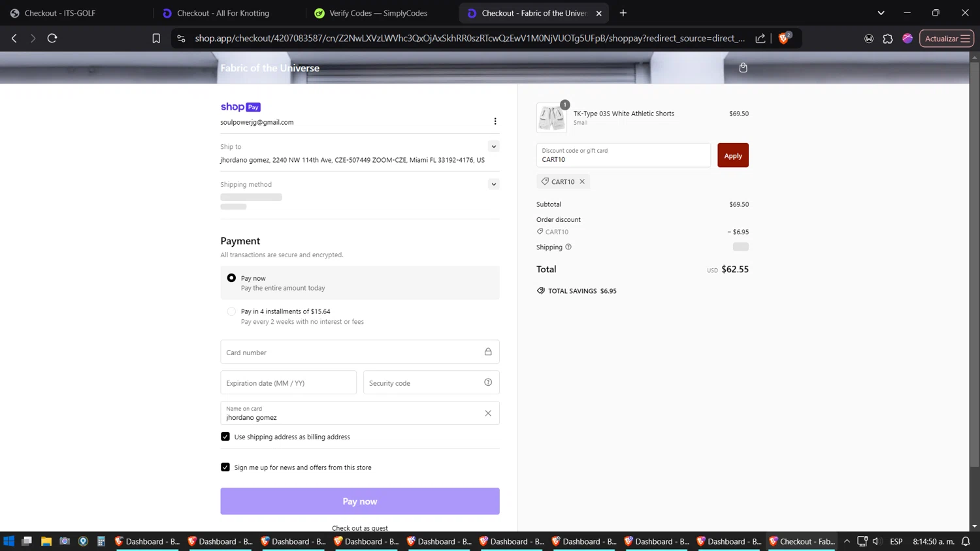Click the taskbar clock showing 8:14:50 a. m.
Image resolution: width=980 pixels, height=551 pixels.
pos(934,541)
